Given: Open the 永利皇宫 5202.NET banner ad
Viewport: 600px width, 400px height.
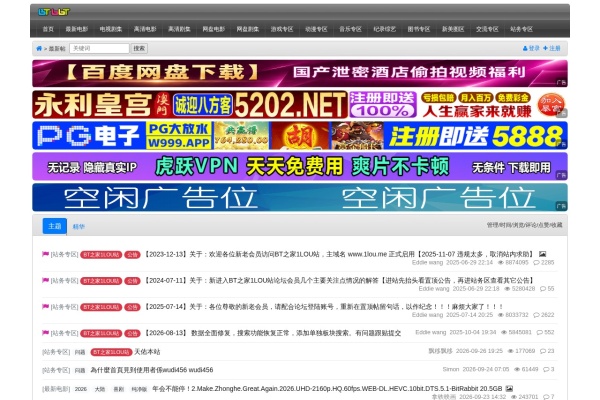Looking at the screenshot, I should (x=300, y=104).
